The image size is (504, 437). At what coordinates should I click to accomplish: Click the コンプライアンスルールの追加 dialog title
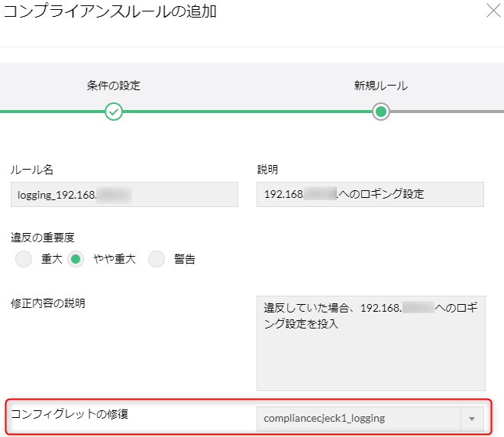coord(110,11)
